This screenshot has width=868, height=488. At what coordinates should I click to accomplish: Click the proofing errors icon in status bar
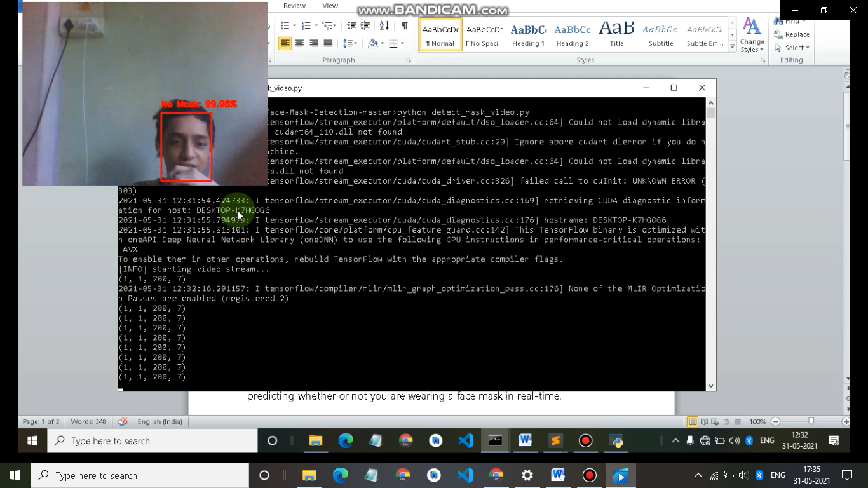[123, 421]
